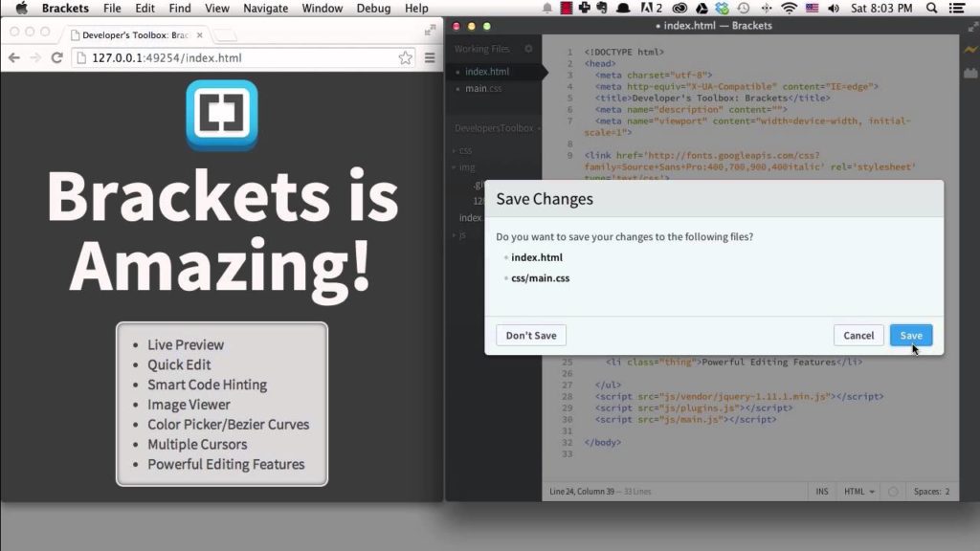Close the Developer's Toolbox browser tab

[x=199, y=35]
